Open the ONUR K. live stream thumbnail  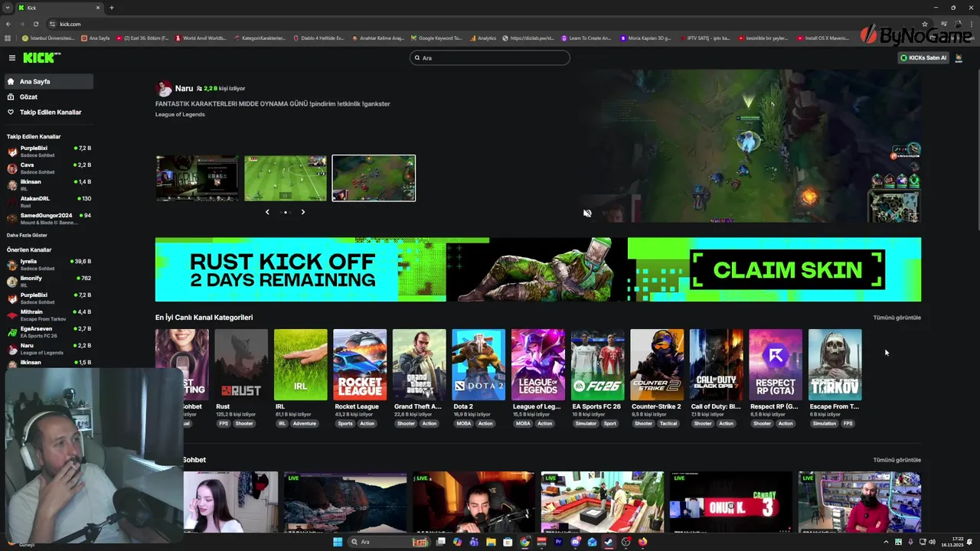[731, 502]
